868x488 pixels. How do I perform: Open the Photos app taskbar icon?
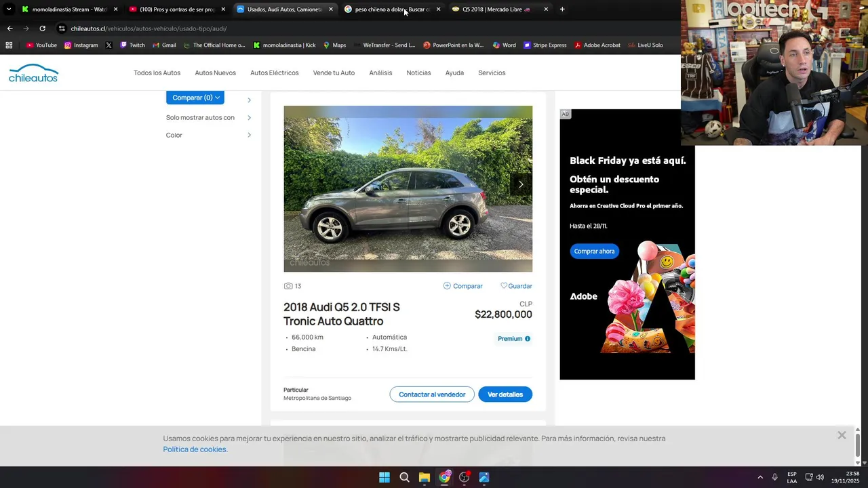(484, 477)
